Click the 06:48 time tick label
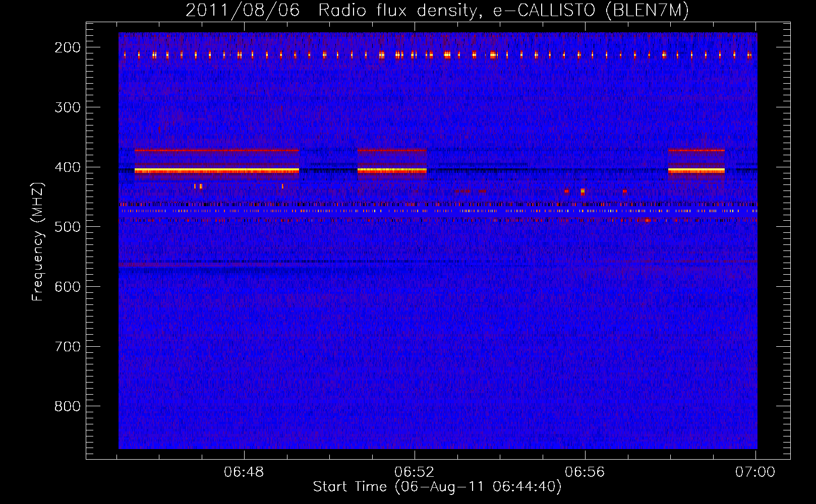This screenshot has height=504, width=816. coord(244,472)
